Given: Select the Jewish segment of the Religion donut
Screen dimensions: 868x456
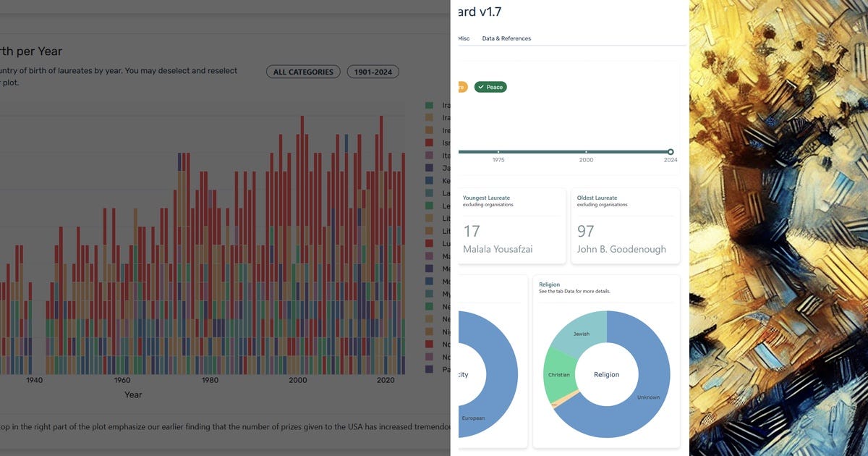Looking at the screenshot, I should [582, 333].
